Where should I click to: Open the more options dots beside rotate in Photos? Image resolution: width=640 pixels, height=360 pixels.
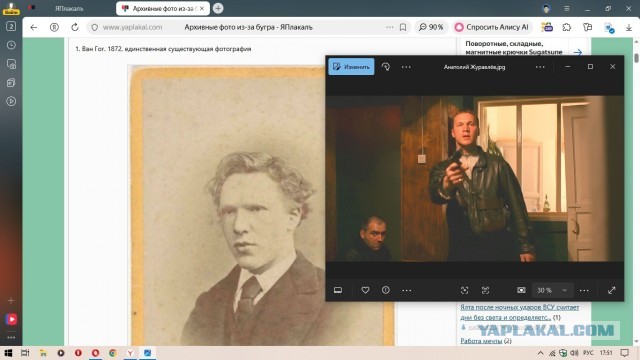(x=406, y=67)
